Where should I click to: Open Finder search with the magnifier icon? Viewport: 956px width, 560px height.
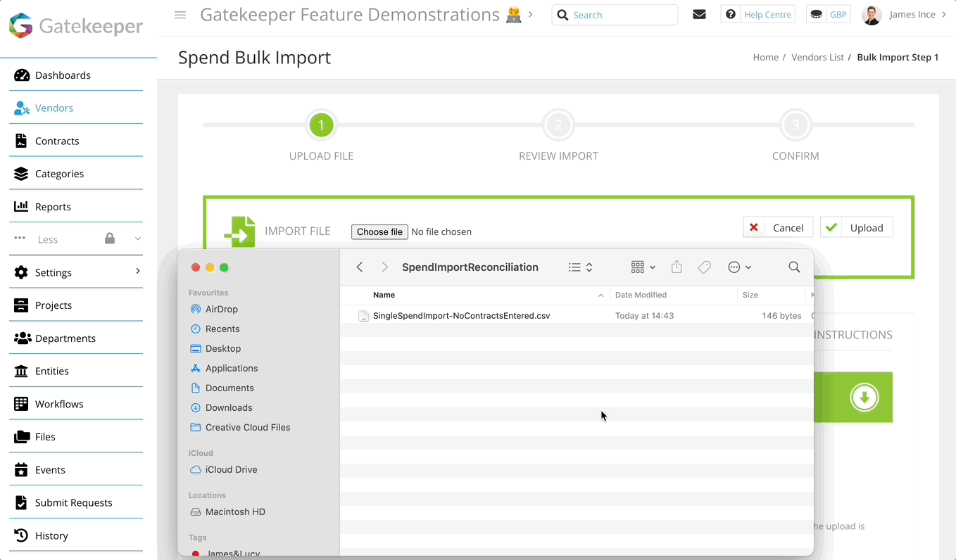794,267
